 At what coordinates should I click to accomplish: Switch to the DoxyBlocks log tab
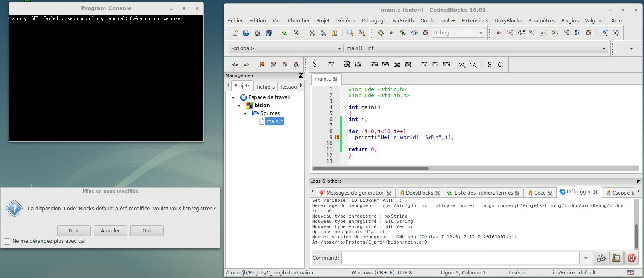point(419,193)
